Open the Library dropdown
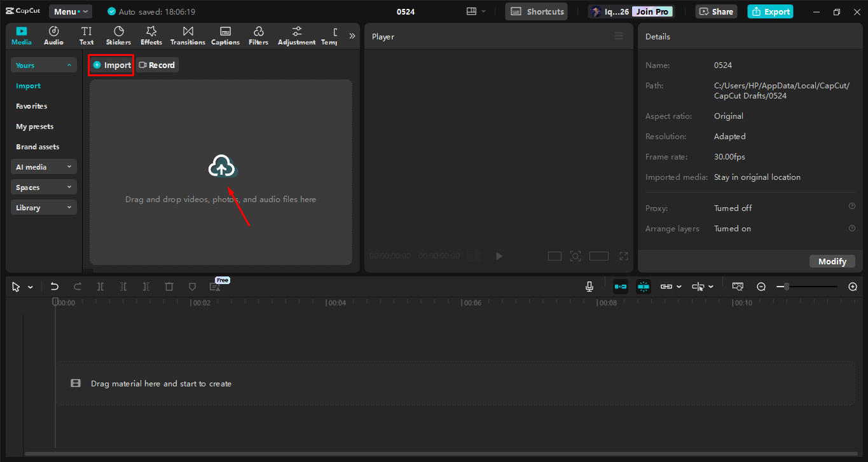868x462 pixels. [43, 207]
